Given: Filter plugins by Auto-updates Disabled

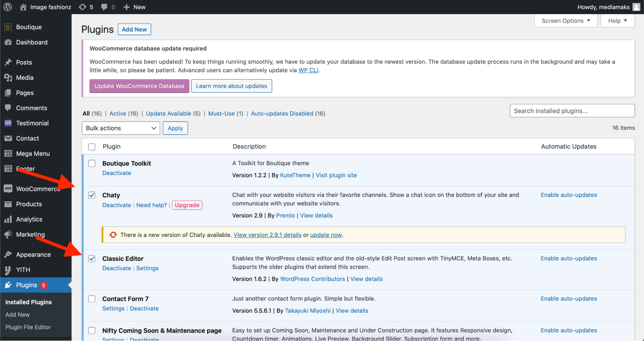Looking at the screenshot, I should [282, 113].
